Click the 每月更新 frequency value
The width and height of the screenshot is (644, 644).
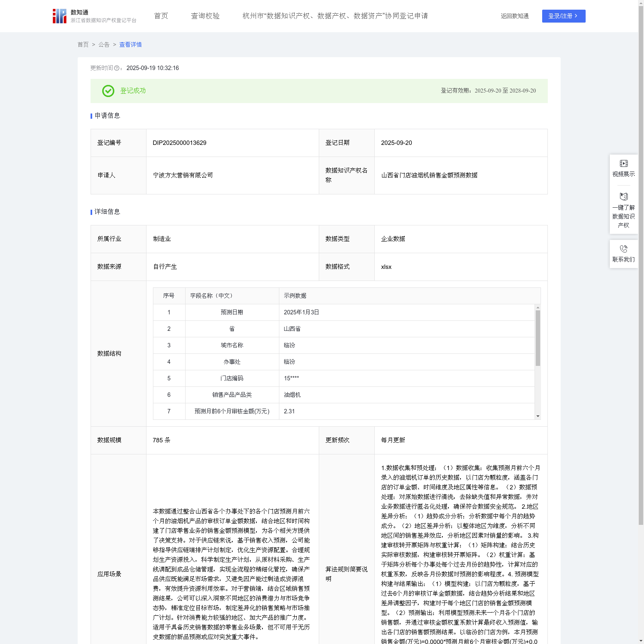pos(393,440)
